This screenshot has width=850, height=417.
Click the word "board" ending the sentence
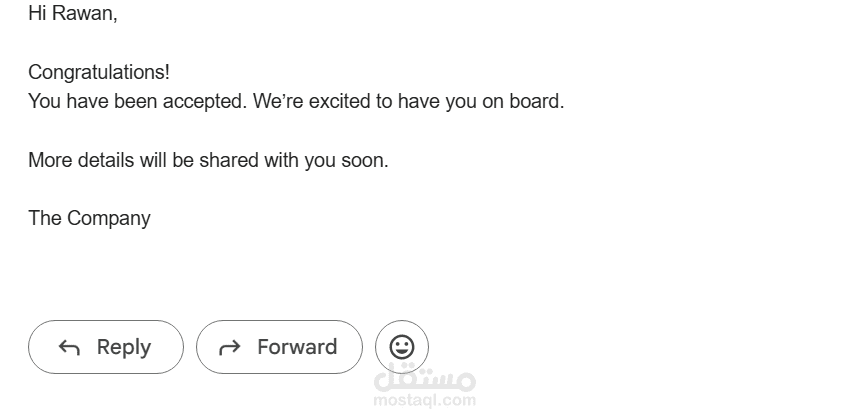pos(535,101)
